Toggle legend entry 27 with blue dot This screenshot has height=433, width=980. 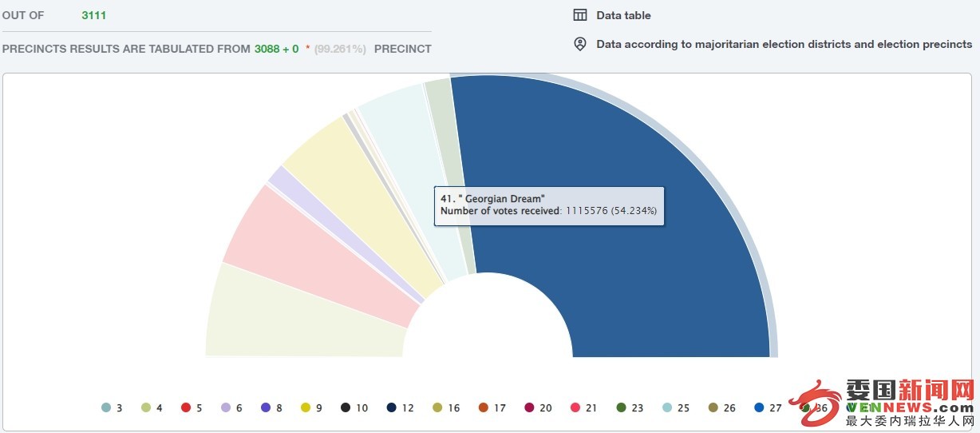(x=767, y=407)
